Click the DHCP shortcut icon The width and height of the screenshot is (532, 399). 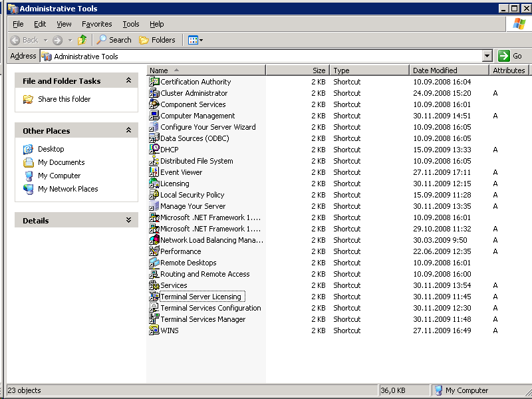(x=154, y=149)
